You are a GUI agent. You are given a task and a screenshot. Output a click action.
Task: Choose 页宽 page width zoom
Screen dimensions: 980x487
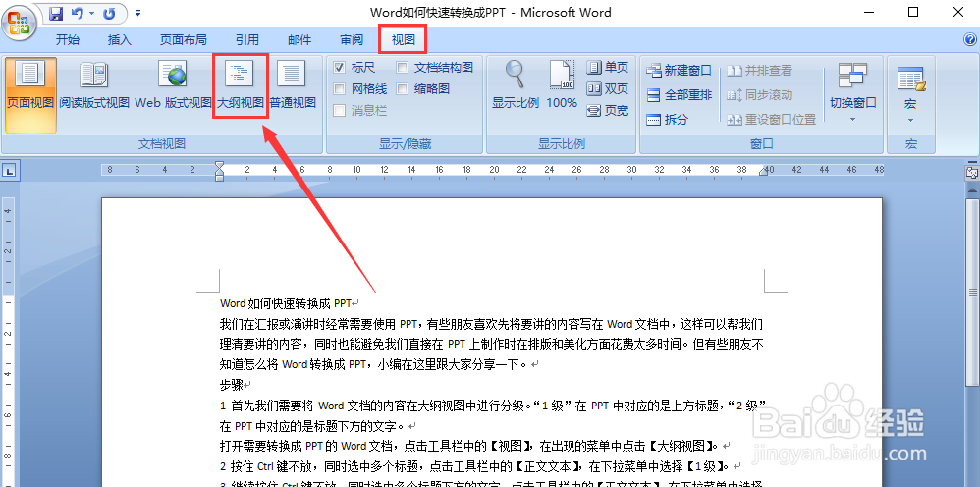click(x=608, y=111)
